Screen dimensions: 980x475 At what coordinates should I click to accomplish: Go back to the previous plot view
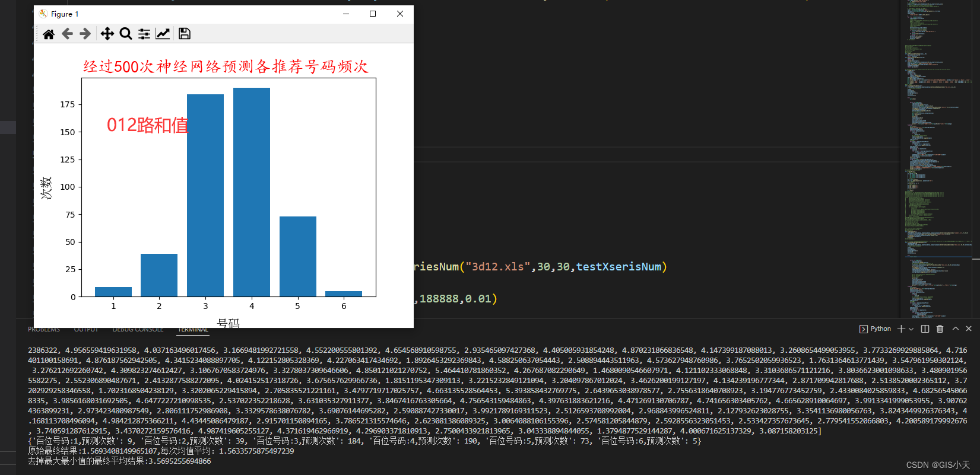tap(67, 34)
